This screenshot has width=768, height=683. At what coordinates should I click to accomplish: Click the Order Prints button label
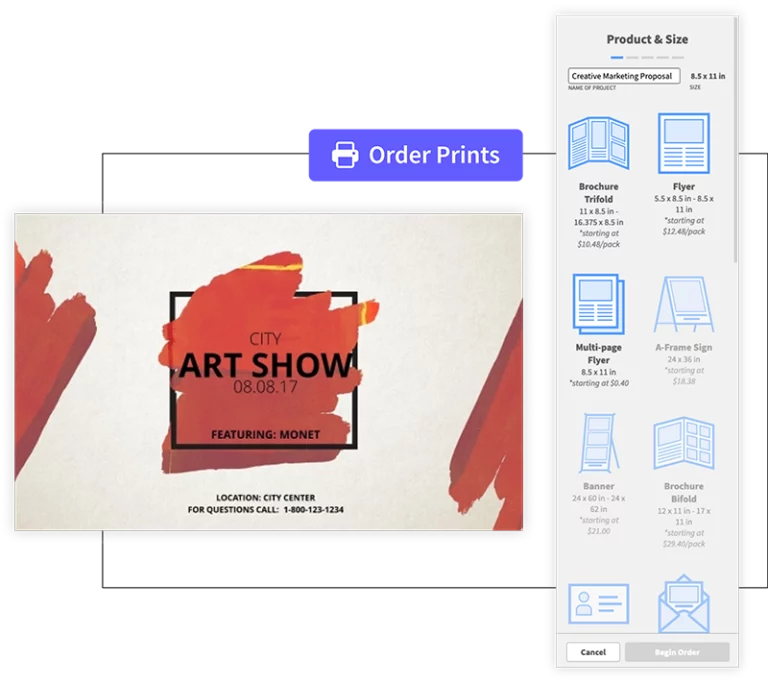(434, 155)
